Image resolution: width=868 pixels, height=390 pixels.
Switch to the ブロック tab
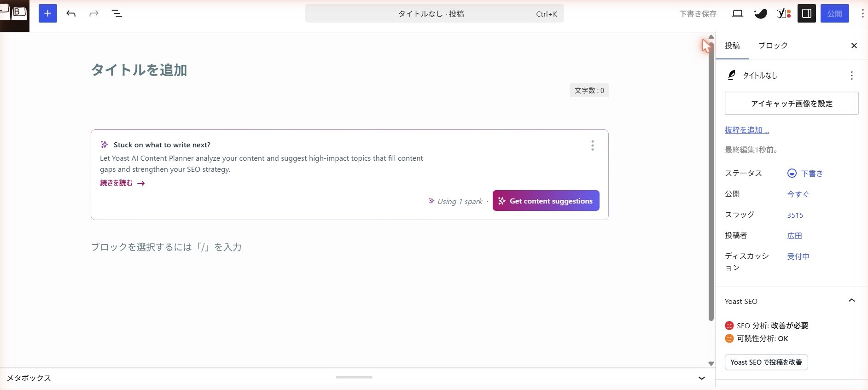[x=773, y=46]
